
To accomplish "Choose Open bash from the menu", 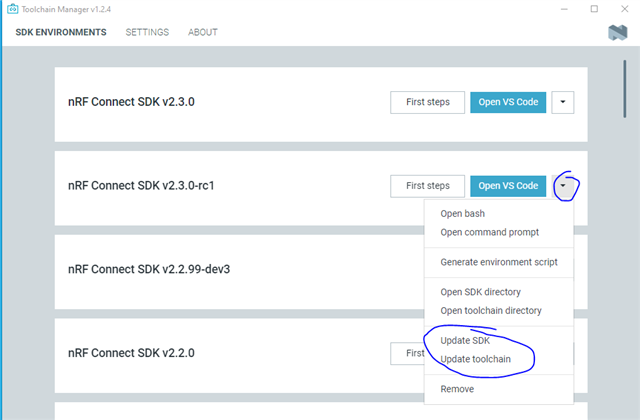I will click(462, 213).
